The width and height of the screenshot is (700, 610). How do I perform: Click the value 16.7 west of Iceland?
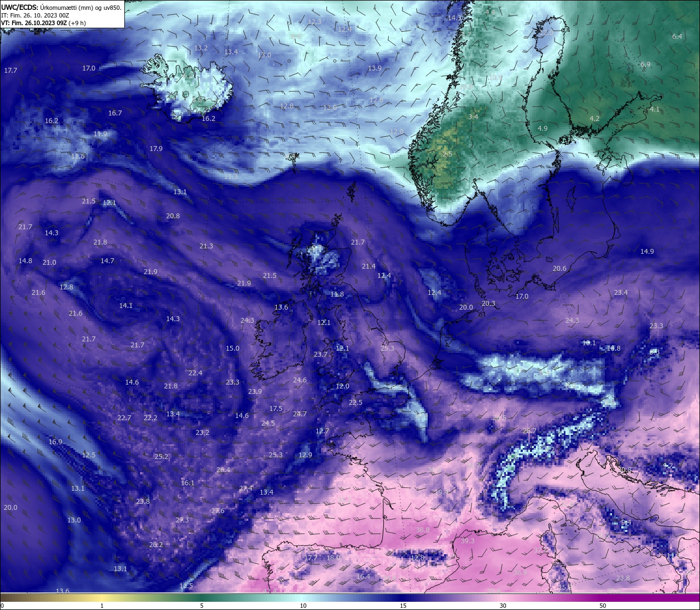click(115, 113)
